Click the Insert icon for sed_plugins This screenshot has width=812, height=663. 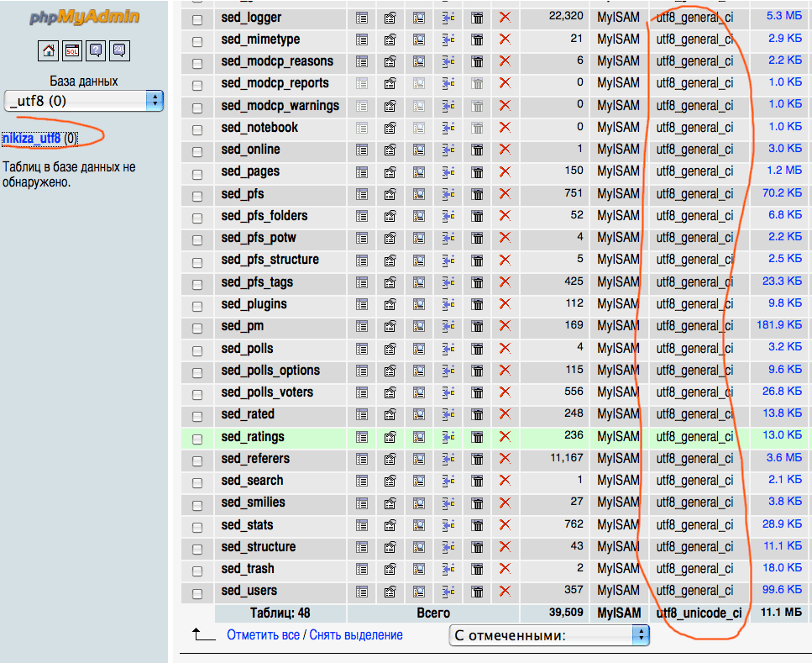[x=448, y=304]
